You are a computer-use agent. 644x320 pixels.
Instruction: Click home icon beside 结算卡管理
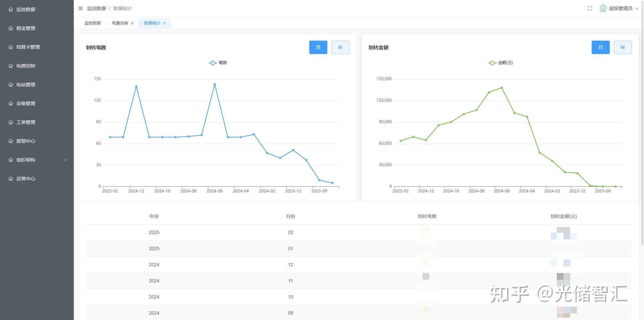(11, 47)
